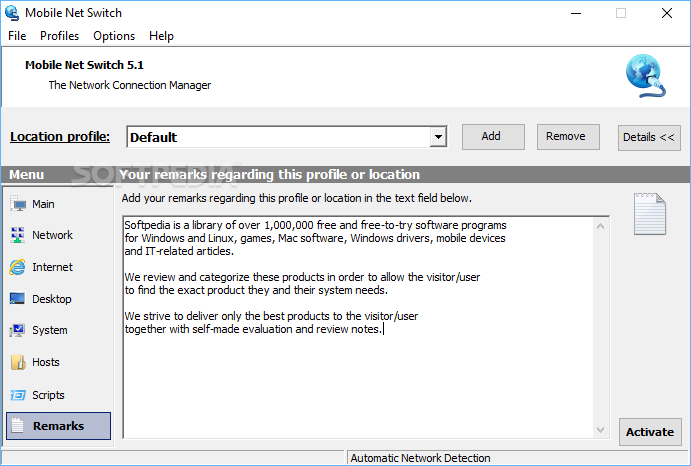Click the remarks scrollbar up arrow
The height and width of the screenshot is (466, 691).
pos(600,226)
